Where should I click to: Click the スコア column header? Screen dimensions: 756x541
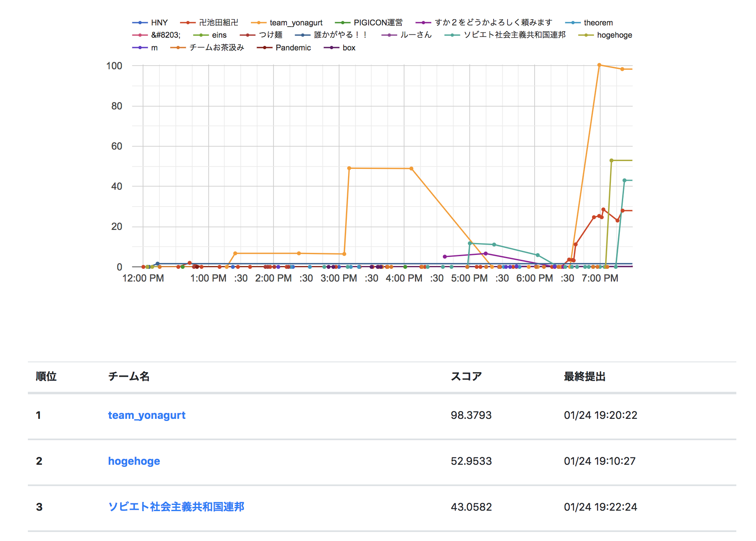[x=466, y=376]
